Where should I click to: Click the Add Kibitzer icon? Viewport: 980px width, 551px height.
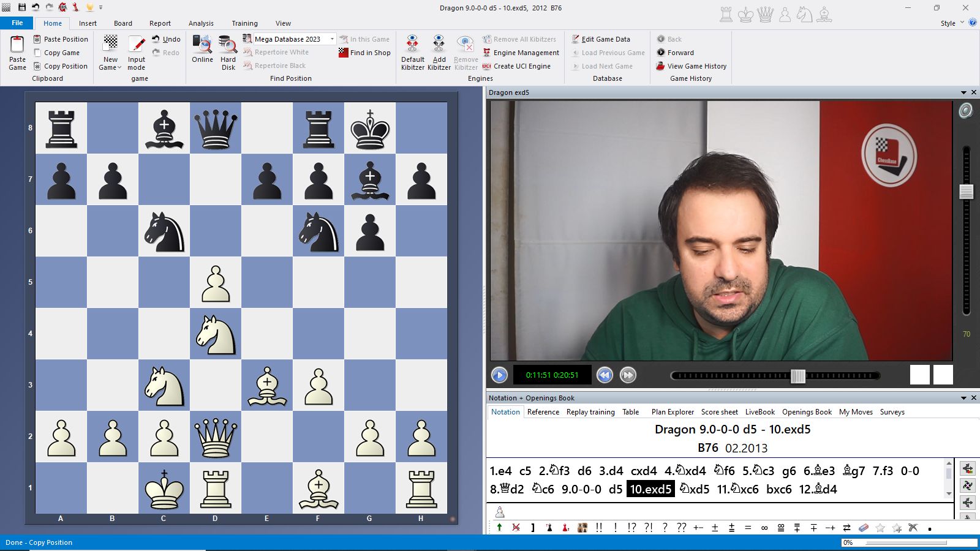tap(439, 45)
